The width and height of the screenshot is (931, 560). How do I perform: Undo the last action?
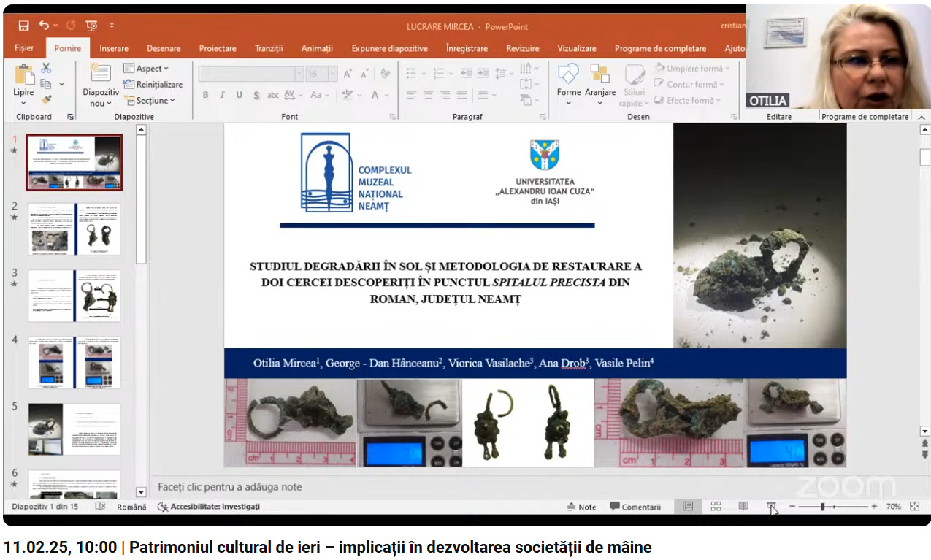(x=44, y=26)
